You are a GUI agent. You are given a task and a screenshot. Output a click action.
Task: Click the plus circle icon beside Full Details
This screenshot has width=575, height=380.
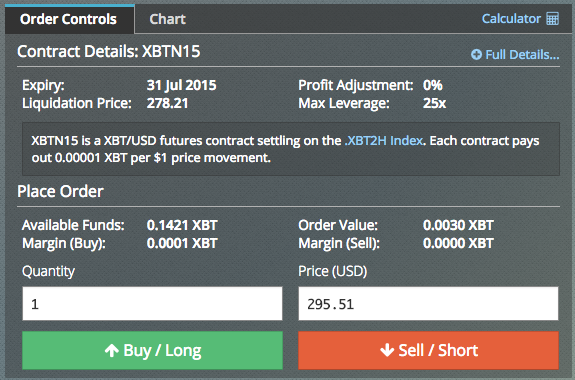(476, 55)
